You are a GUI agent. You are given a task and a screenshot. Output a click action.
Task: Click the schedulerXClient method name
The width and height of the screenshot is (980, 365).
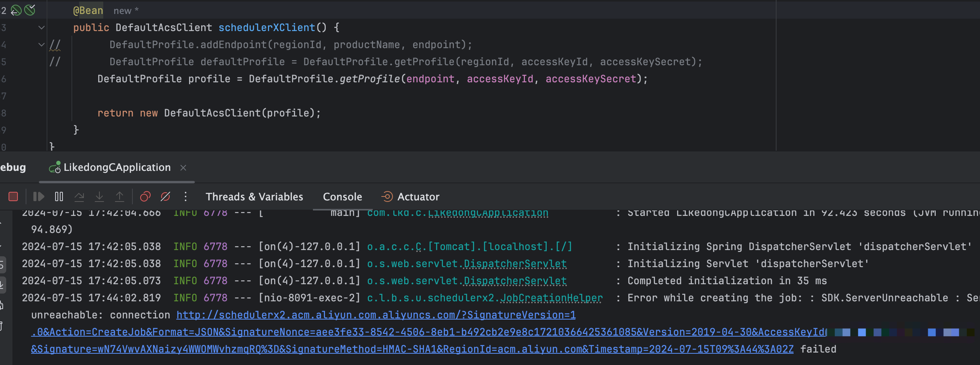coord(267,28)
